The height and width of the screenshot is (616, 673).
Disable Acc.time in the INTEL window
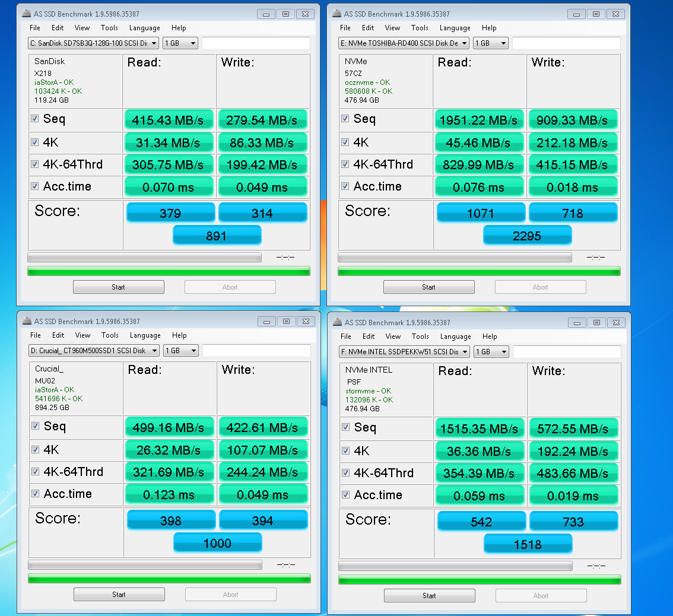click(345, 495)
